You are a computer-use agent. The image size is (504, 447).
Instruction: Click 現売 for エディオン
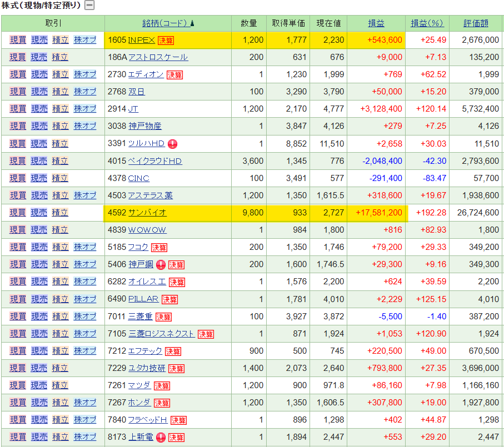click(x=39, y=74)
